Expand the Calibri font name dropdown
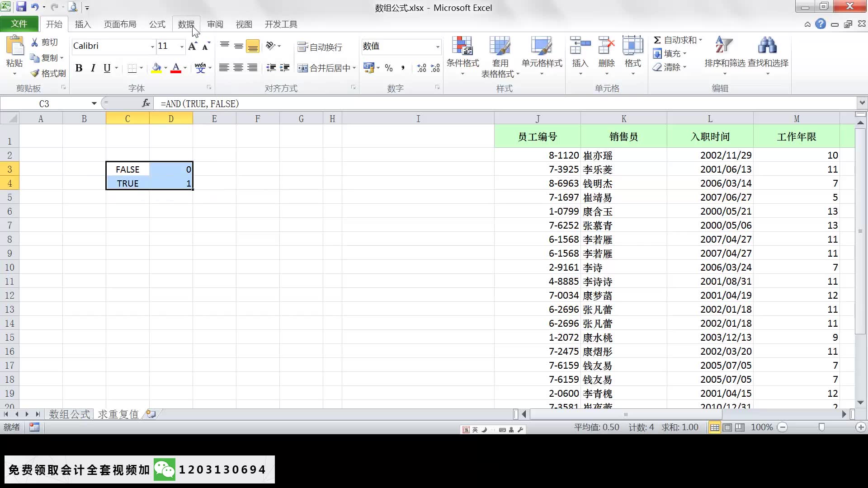 click(152, 47)
